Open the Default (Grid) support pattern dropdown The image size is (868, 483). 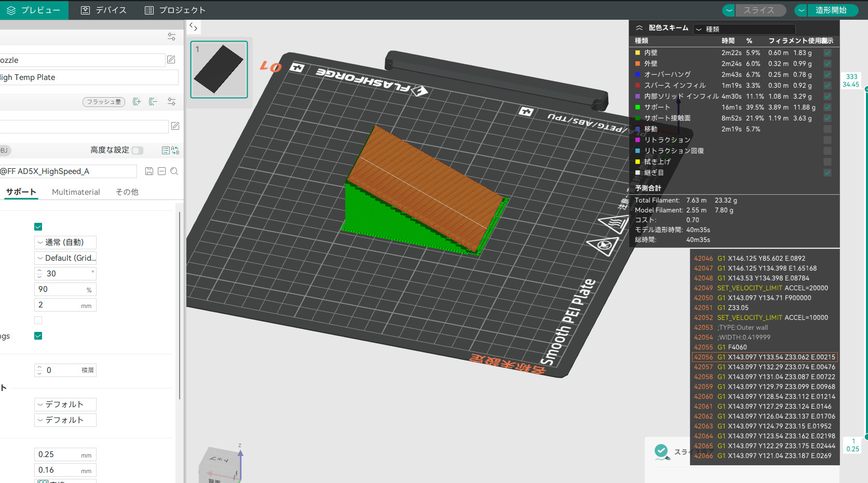65,258
